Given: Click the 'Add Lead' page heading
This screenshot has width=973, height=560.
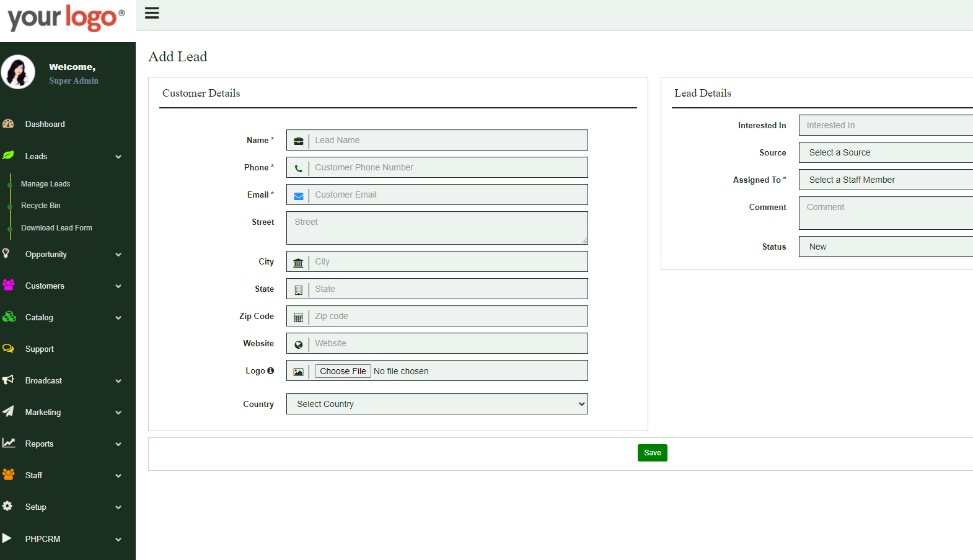Looking at the screenshot, I should point(178,57).
